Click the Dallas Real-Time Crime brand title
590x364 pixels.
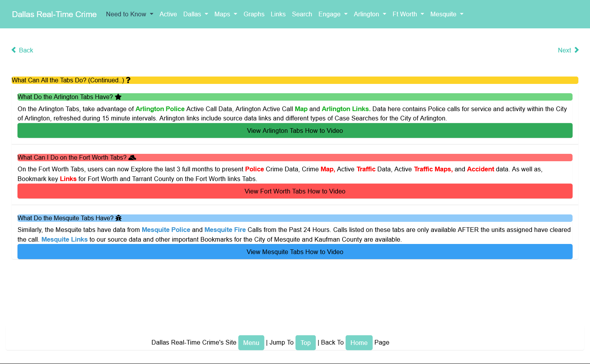[x=54, y=14]
